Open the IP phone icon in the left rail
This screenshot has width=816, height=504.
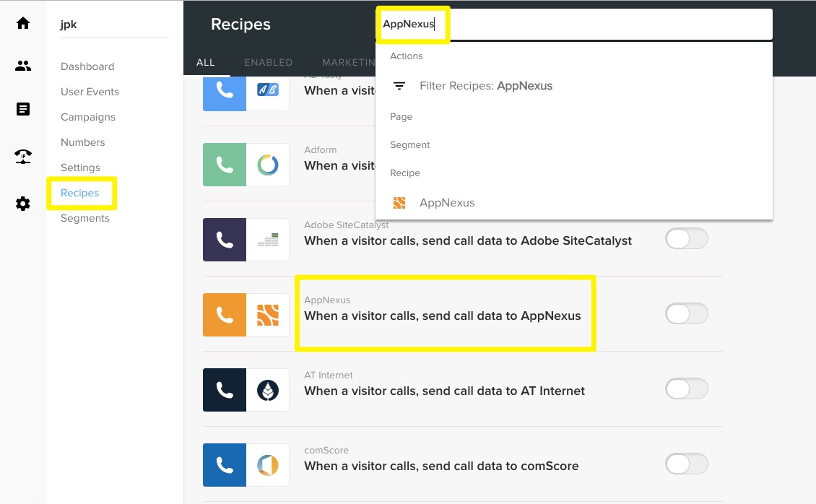pos(23,156)
